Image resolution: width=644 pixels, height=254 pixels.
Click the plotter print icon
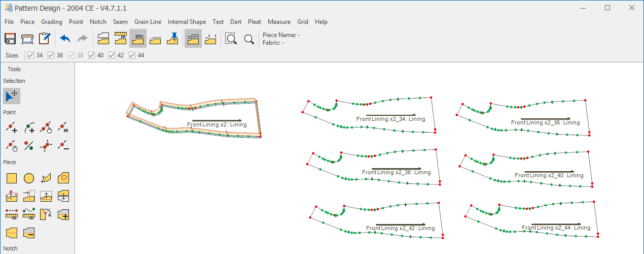(x=27, y=39)
